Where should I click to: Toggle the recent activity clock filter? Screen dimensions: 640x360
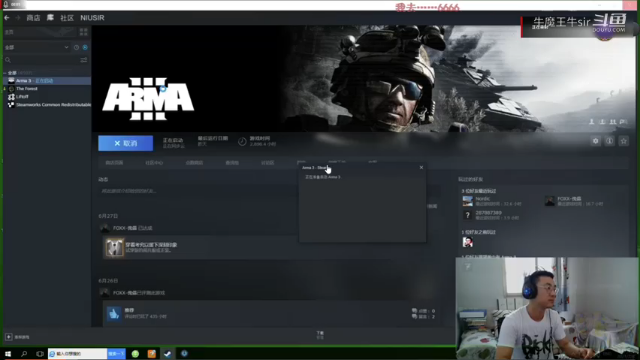click(x=76, y=47)
